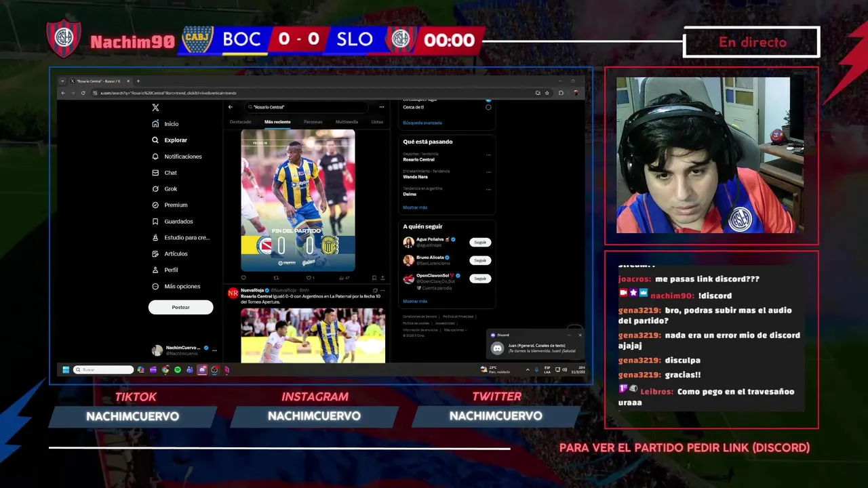This screenshot has width=868, height=488.
Task: Open Grok from the sidebar
Action: [165, 189]
